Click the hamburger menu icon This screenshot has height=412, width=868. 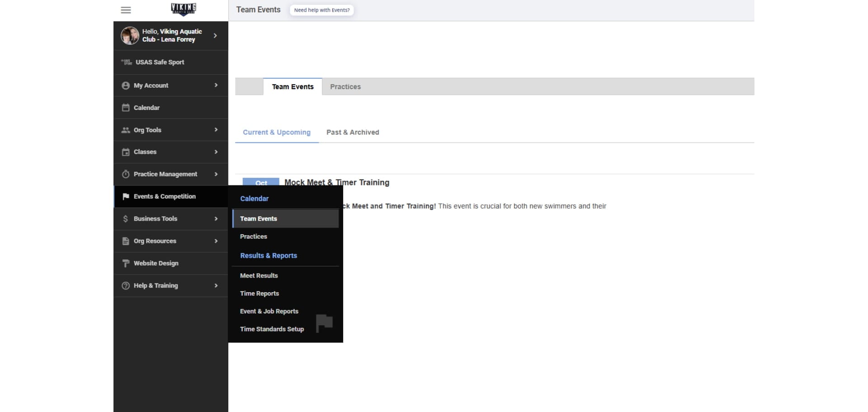[126, 10]
